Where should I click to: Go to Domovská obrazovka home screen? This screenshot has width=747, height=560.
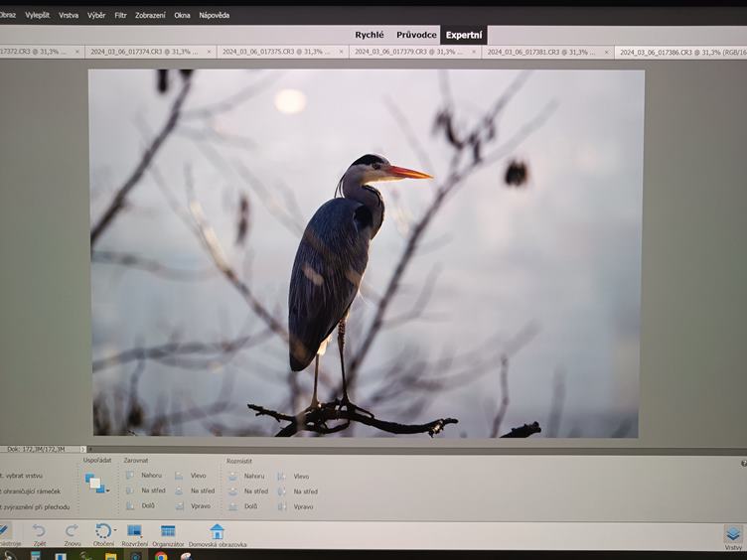point(218,535)
